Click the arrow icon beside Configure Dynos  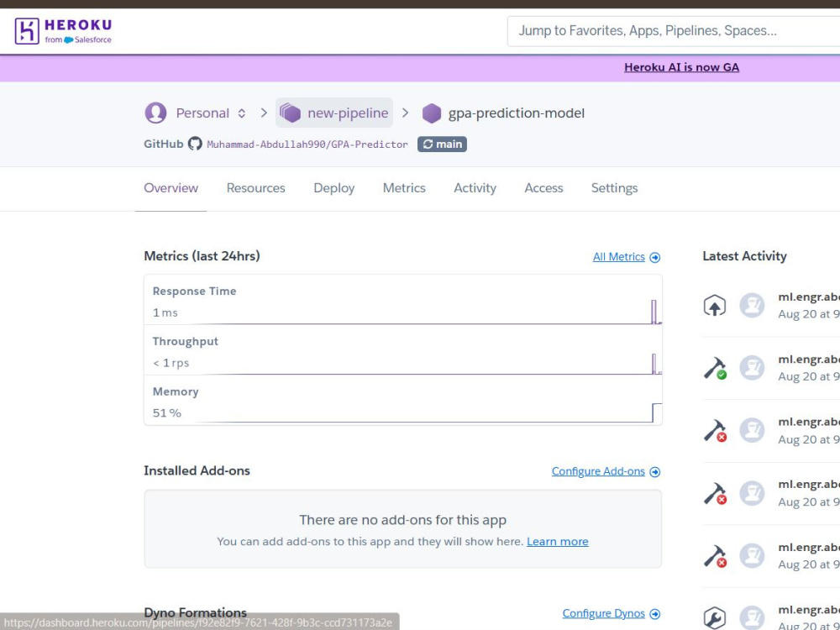[654, 614]
